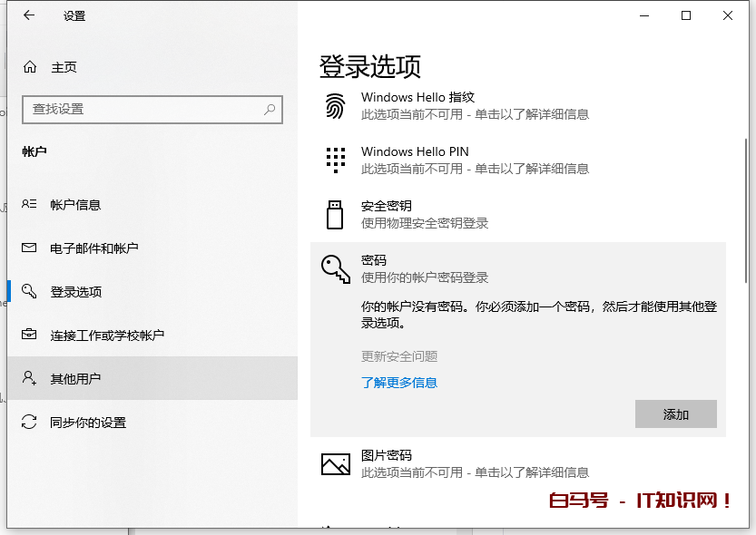Click the 主页 home icon
The width and height of the screenshot is (756, 535).
[x=31, y=65]
